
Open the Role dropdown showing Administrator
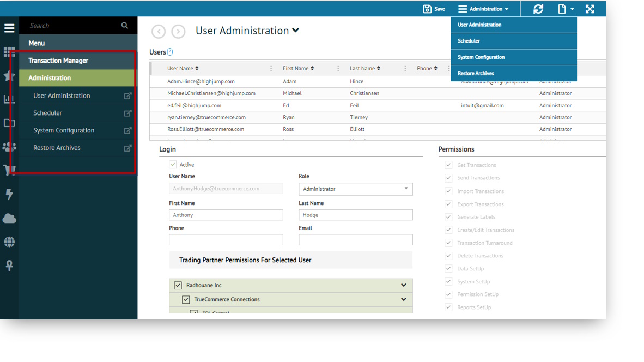click(355, 189)
